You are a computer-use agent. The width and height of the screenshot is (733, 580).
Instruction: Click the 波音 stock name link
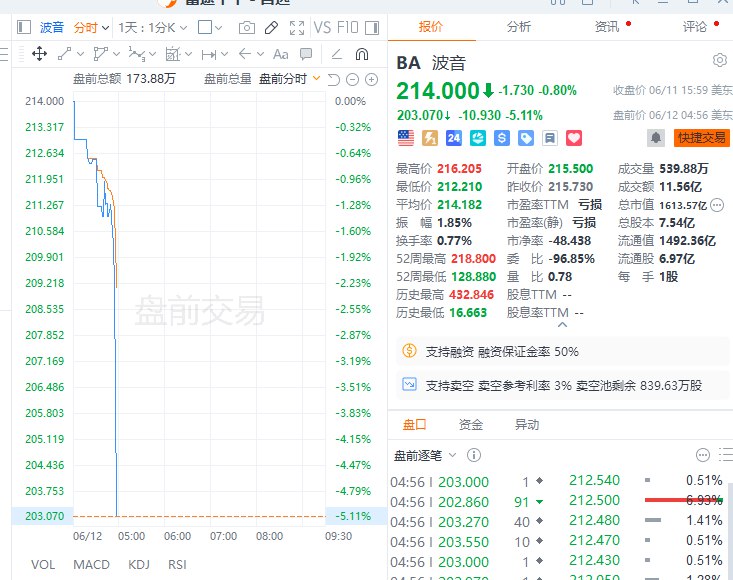click(51, 28)
